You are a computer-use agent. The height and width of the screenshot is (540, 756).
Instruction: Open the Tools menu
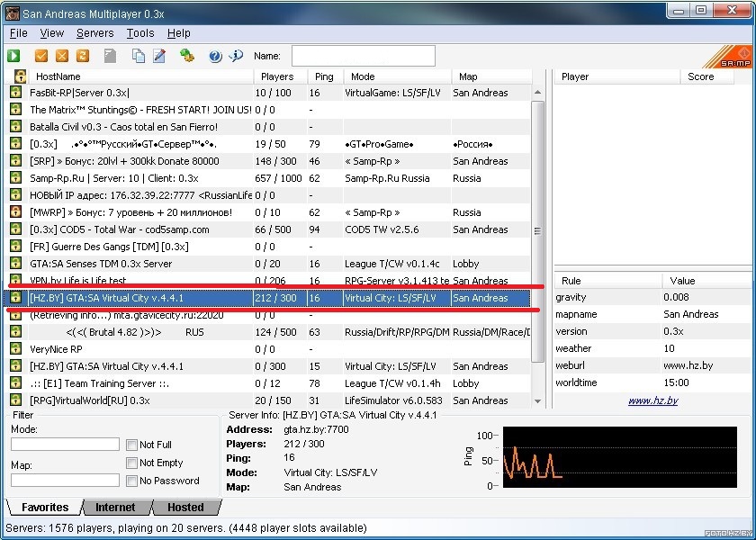pos(139,33)
